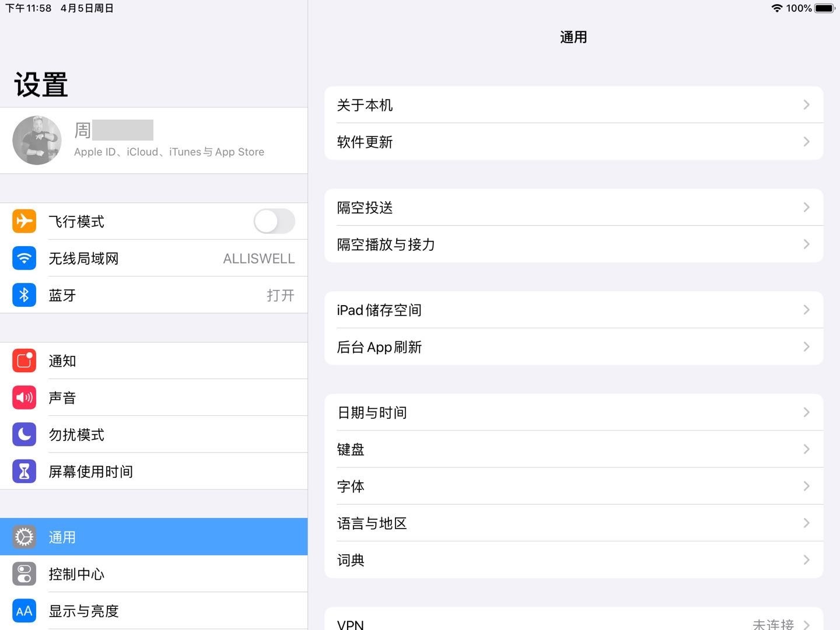
Task: Open iPad储存空间 settings
Action: point(573,310)
